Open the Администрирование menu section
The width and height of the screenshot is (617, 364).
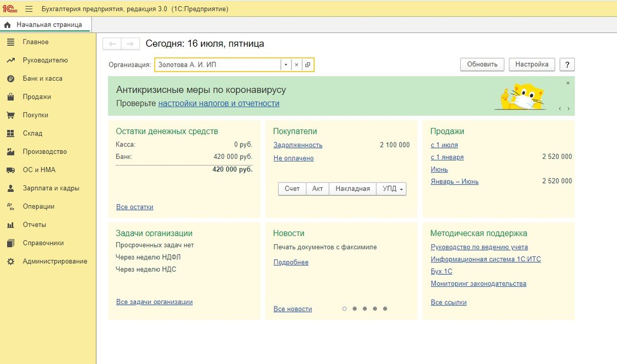point(55,261)
